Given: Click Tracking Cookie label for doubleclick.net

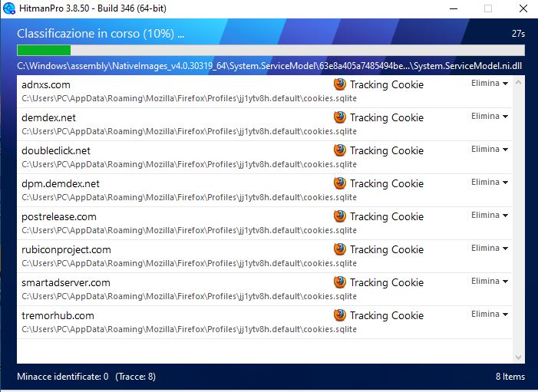Looking at the screenshot, I should (x=387, y=150).
